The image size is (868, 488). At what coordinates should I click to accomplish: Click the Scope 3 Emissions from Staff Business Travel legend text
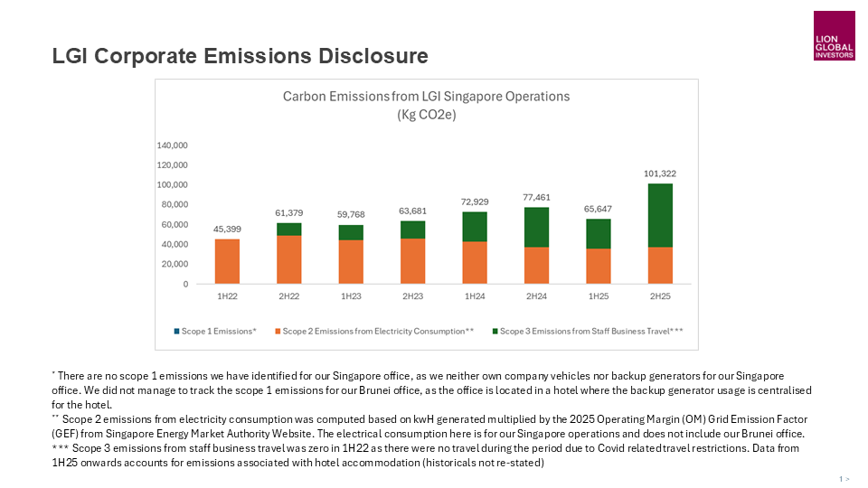click(591, 332)
